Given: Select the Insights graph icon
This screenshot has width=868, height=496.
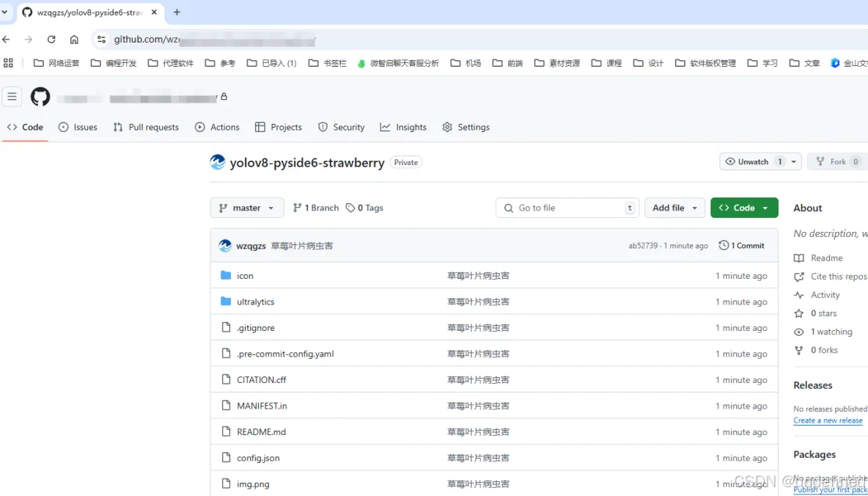Looking at the screenshot, I should [x=384, y=127].
